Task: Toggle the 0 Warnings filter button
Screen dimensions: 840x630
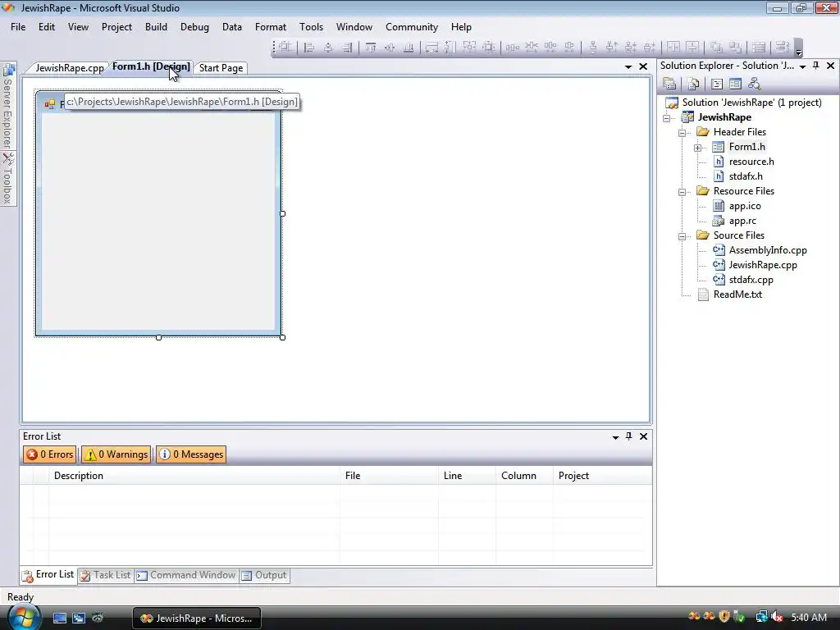Action: coord(116,454)
